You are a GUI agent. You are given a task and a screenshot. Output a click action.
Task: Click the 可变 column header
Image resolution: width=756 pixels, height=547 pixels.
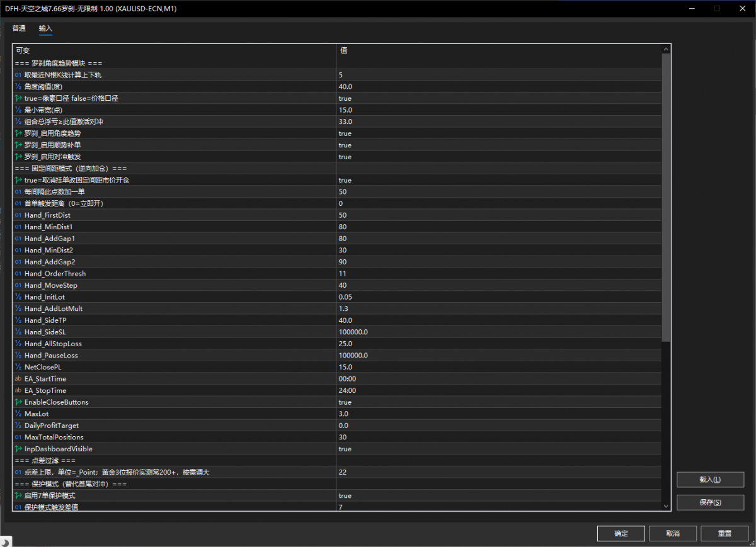click(x=175, y=50)
